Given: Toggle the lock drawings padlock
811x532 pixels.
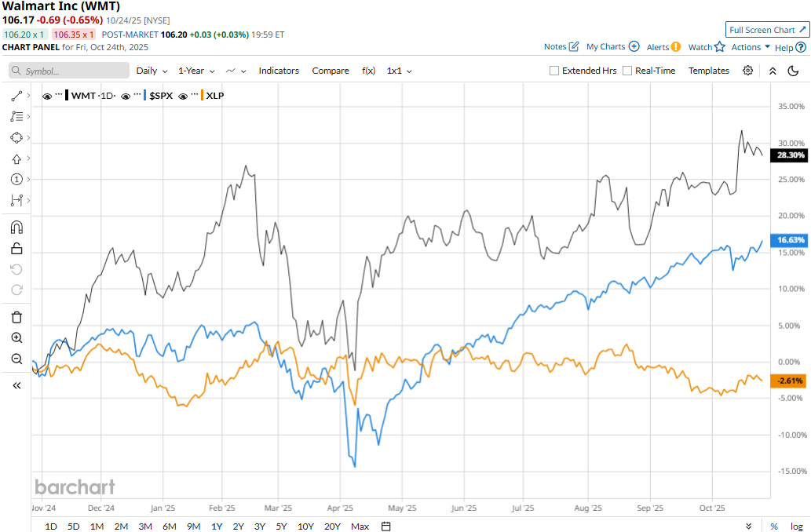Looking at the screenshot, I should (x=16, y=249).
